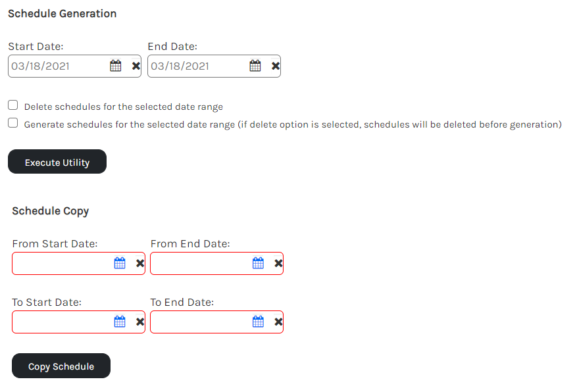Check Generate schedules for selected date range

[13, 123]
